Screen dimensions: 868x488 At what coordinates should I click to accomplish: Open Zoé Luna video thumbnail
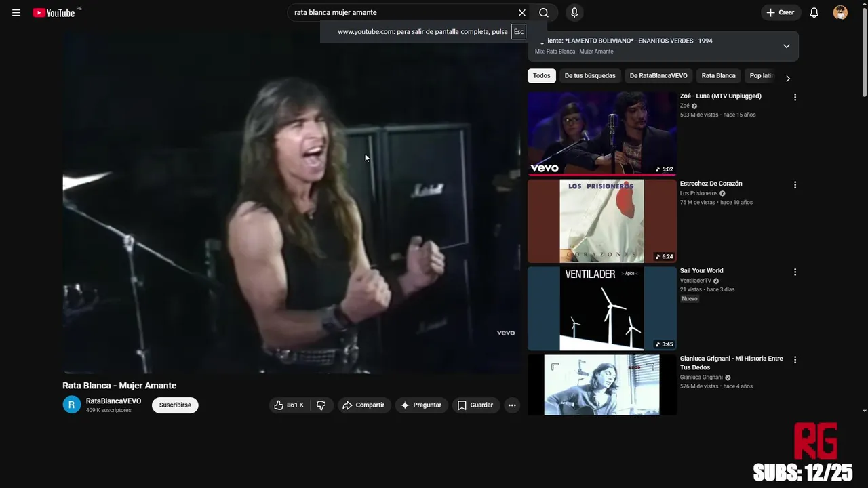[602, 134]
